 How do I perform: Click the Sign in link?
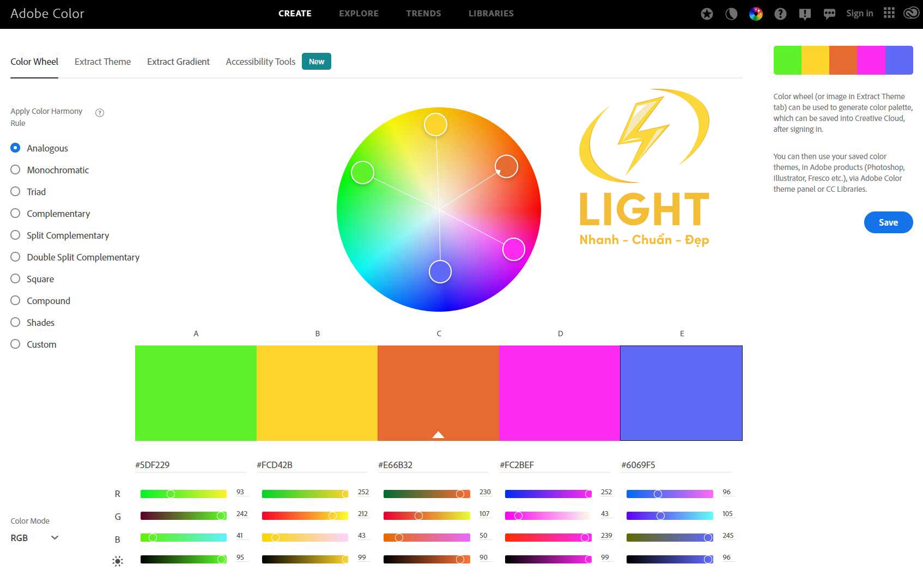pyautogui.click(x=859, y=14)
